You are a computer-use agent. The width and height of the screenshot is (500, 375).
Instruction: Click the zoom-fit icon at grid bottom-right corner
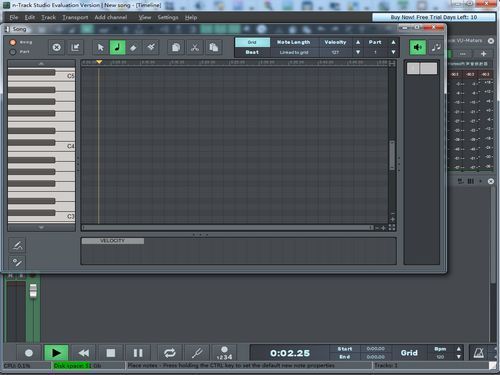pyautogui.click(x=392, y=228)
